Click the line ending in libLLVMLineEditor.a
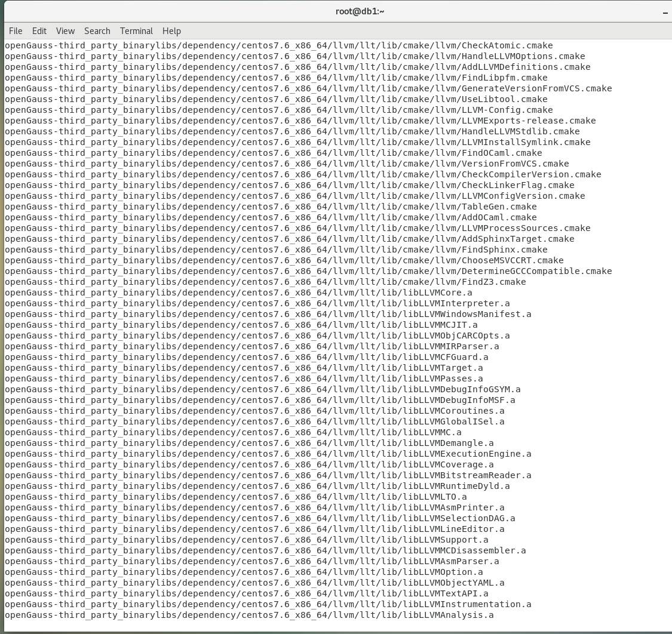This screenshot has height=634, width=672. (254, 528)
